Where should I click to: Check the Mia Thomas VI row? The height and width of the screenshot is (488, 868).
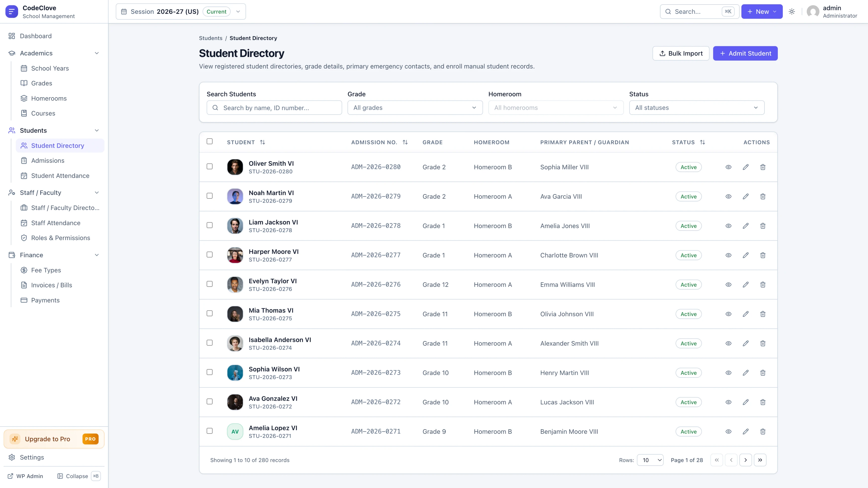210,313
